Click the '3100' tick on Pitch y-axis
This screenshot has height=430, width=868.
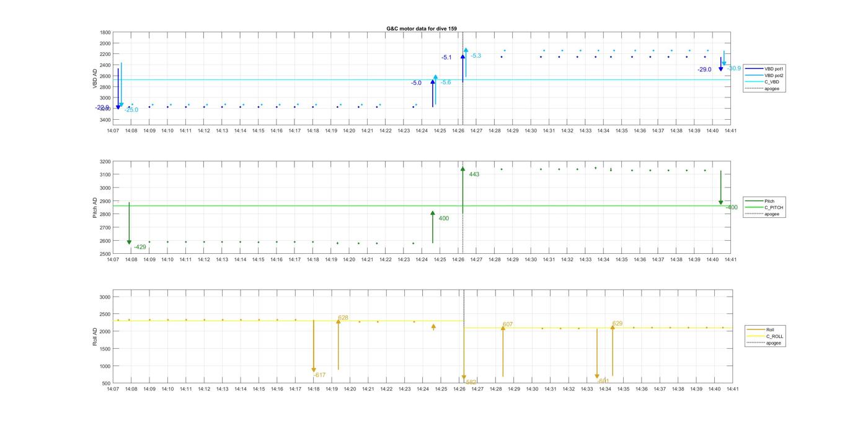105,175
